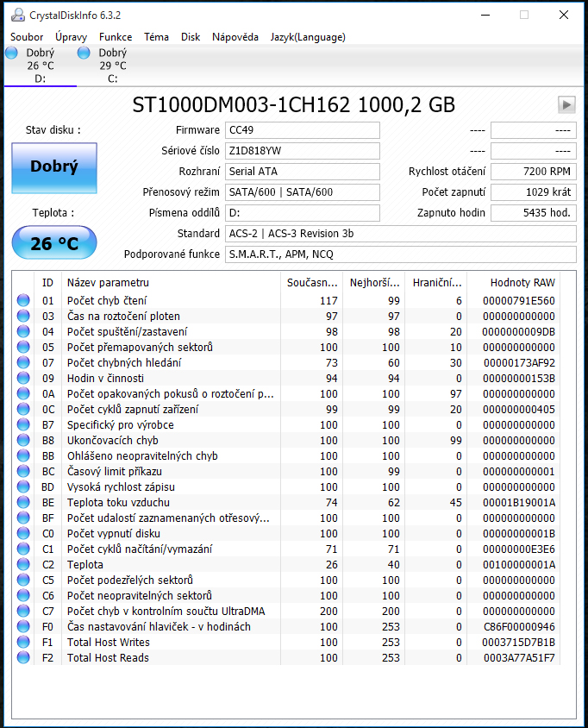Screen dimensions: 588x728
Task: Select the D: disk tab
Action: [41, 66]
